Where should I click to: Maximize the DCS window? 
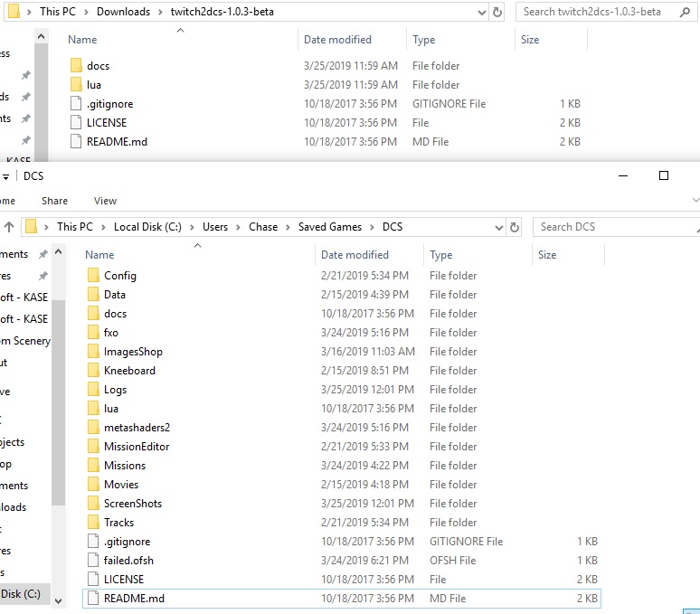point(664,175)
